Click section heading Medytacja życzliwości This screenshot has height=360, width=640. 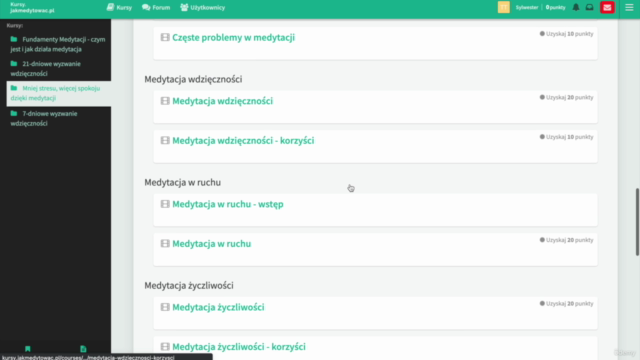tap(189, 285)
